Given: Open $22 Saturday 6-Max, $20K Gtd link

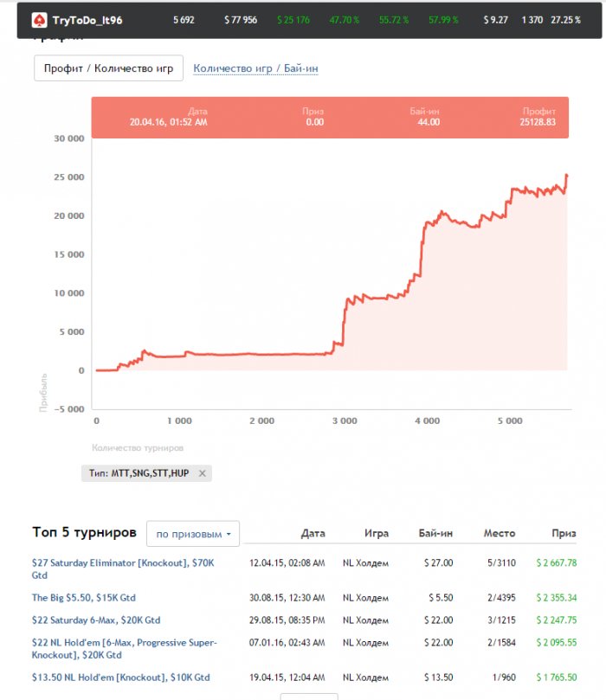Looking at the screenshot, I should click(96, 620).
